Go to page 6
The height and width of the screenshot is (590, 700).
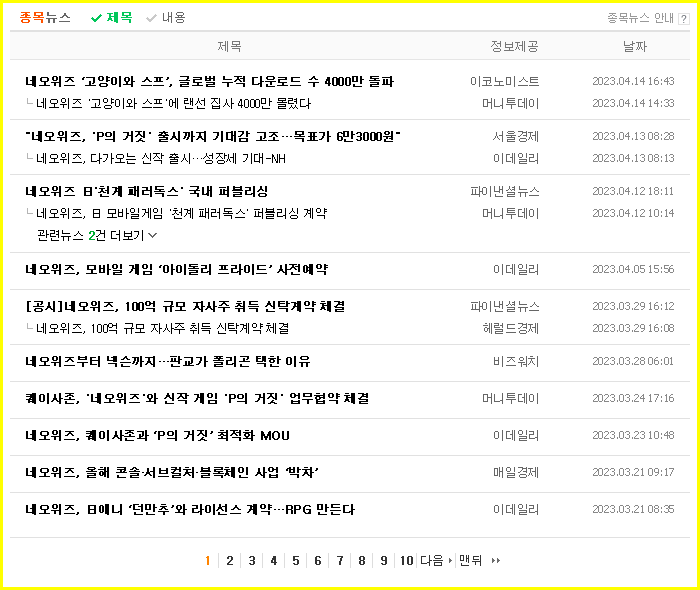[x=317, y=561]
